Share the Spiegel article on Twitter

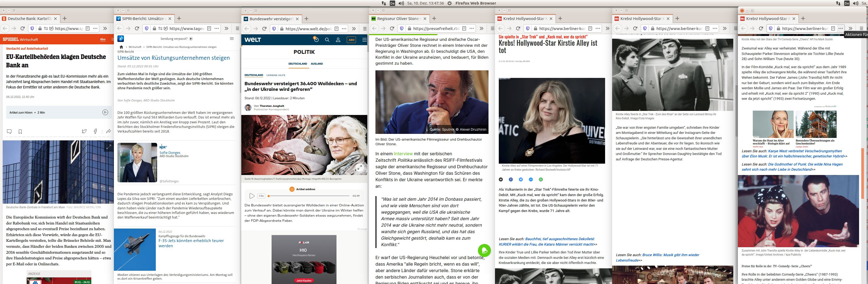click(x=84, y=131)
